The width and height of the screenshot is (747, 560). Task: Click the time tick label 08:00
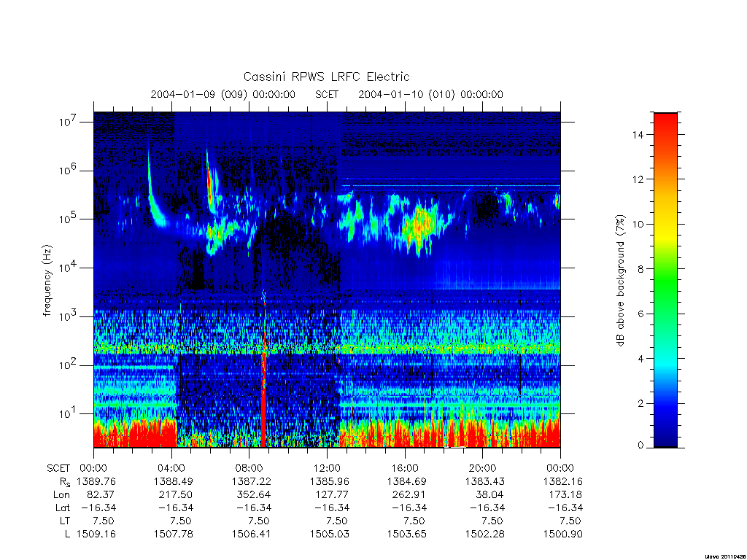tap(249, 468)
